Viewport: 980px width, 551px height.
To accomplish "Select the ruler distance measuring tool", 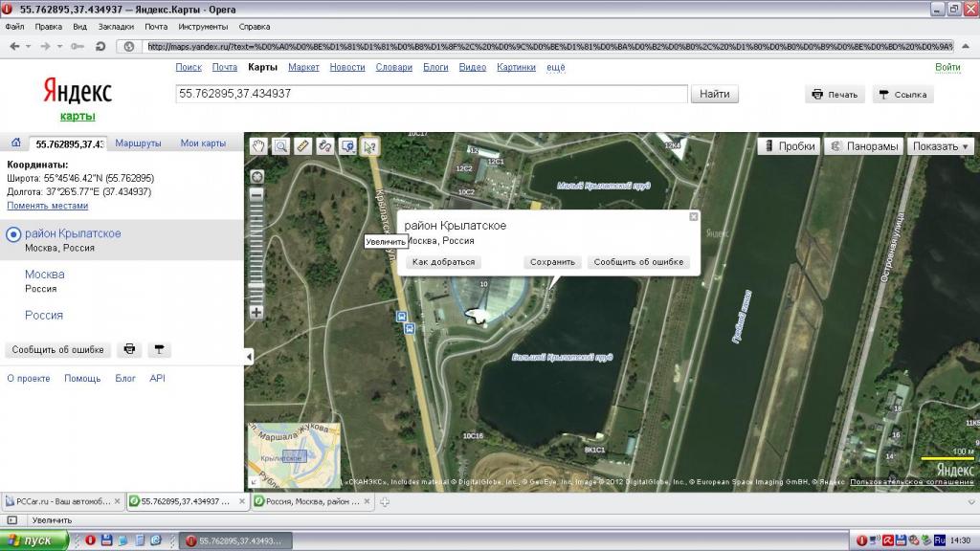I will (x=303, y=146).
